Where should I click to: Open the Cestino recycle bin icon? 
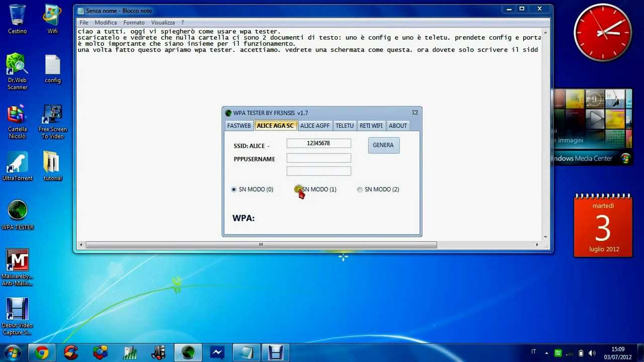coord(17,19)
